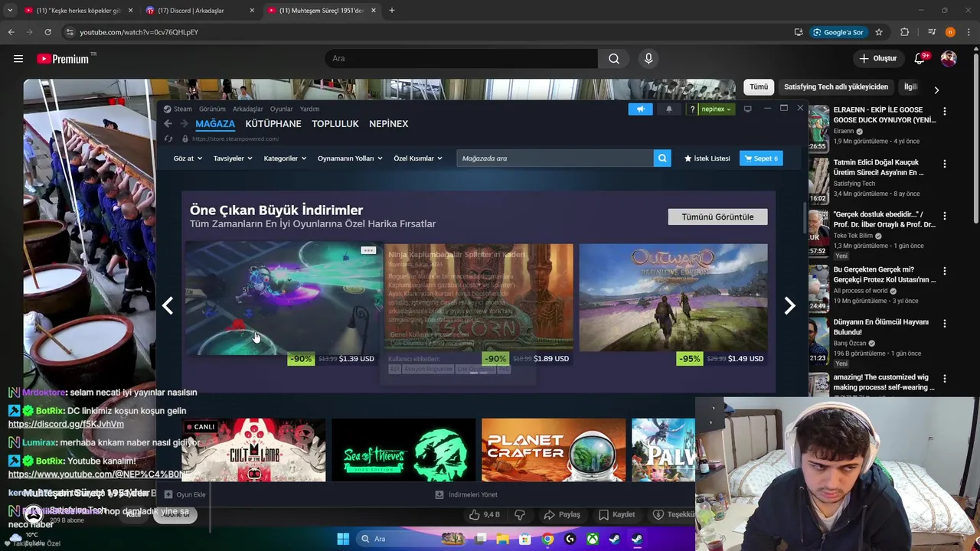
Task: Open the Yardım menu in Steam
Action: point(309,109)
